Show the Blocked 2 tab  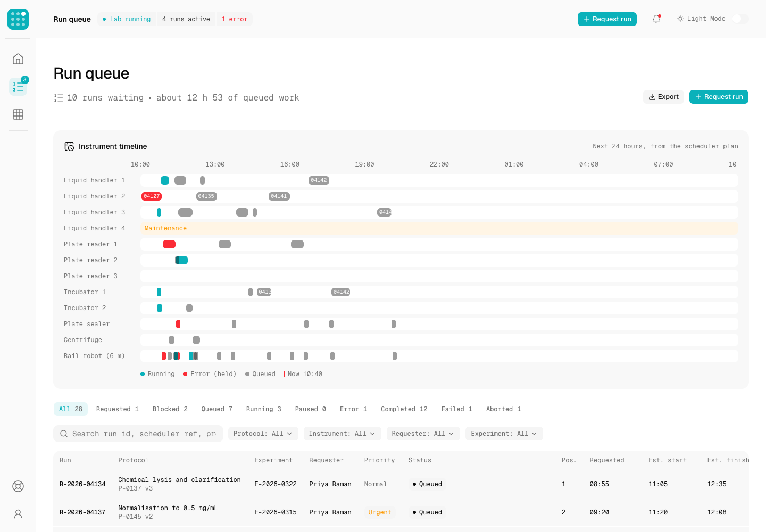170,409
